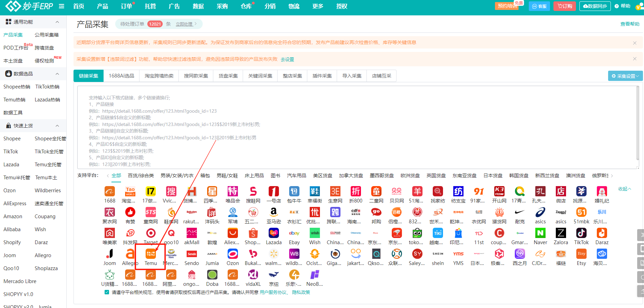This screenshot has height=308, width=644.
Task: Click the 数据同步 button
Action: click(x=595, y=6)
